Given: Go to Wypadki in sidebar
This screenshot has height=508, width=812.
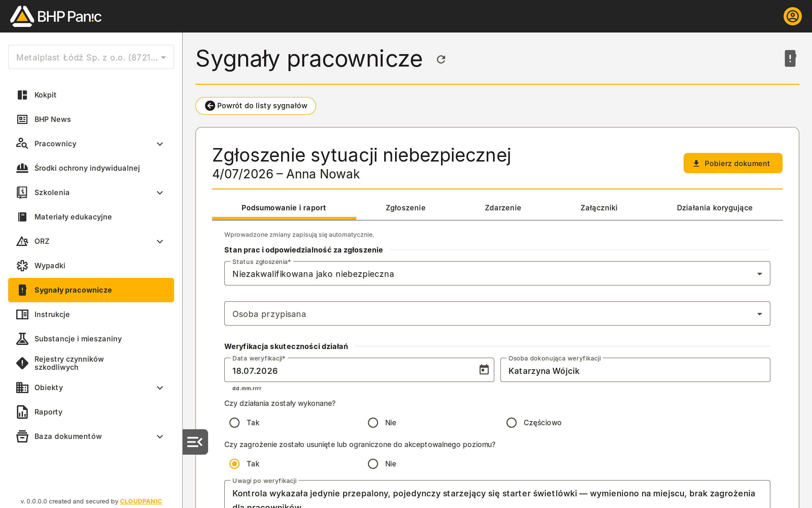Looking at the screenshot, I should coord(91,266).
